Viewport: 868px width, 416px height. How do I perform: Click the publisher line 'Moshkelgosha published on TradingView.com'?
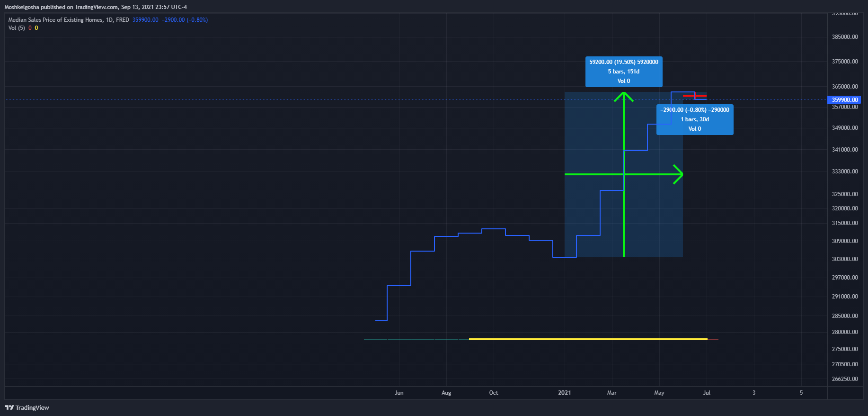[x=61, y=7]
